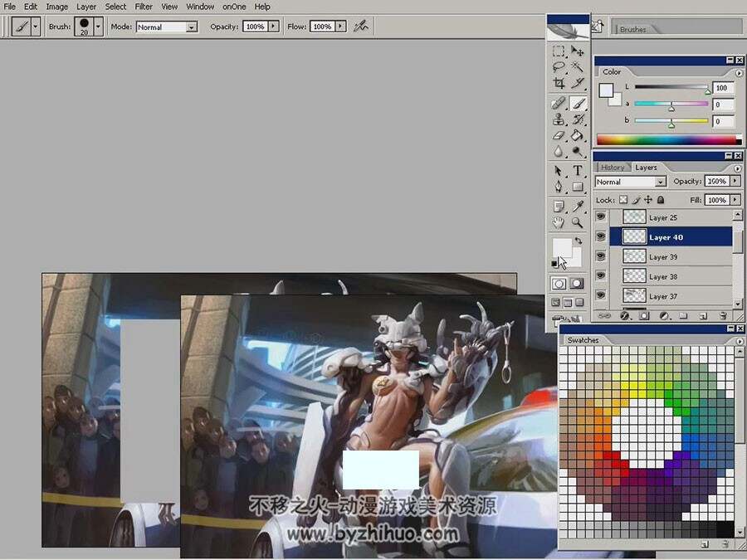Switch to the History tab
Screen dimensions: 747x560
(x=613, y=168)
